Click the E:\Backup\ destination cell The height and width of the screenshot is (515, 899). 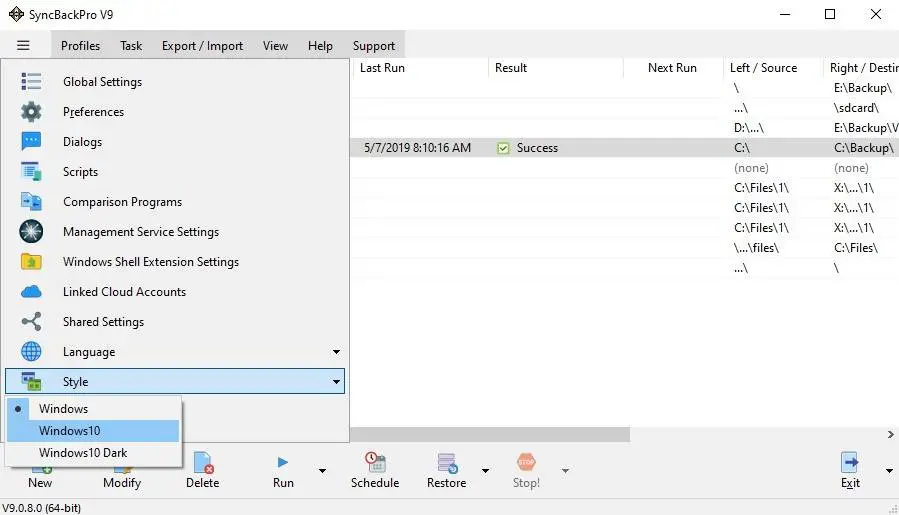tap(863, 88)
